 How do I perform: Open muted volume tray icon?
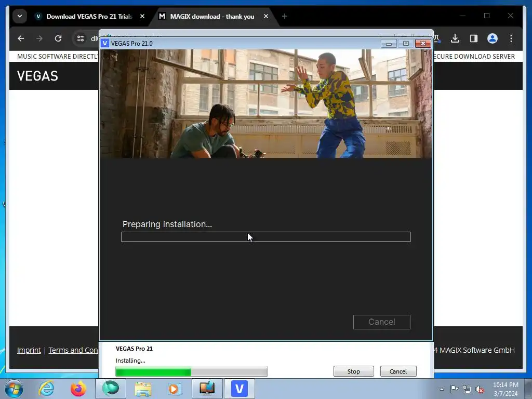(x=480, y=389)
